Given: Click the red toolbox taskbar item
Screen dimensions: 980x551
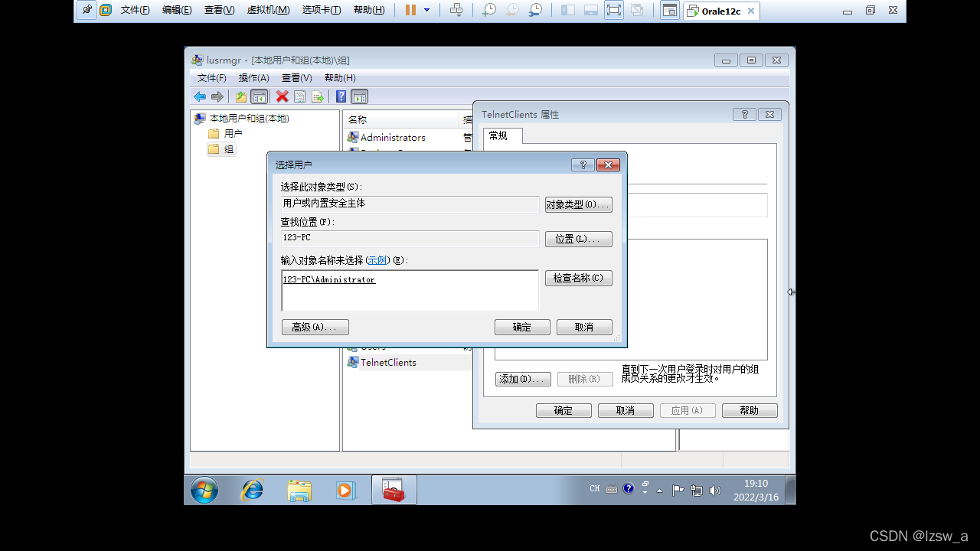Looking at the screenshot, I should pyautogui.click(x=394, y=490).
